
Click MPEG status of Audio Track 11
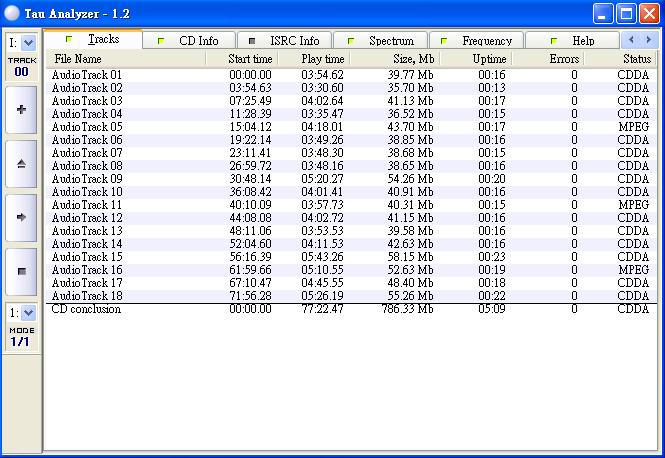pyautogui.click(x=634, y=205)
